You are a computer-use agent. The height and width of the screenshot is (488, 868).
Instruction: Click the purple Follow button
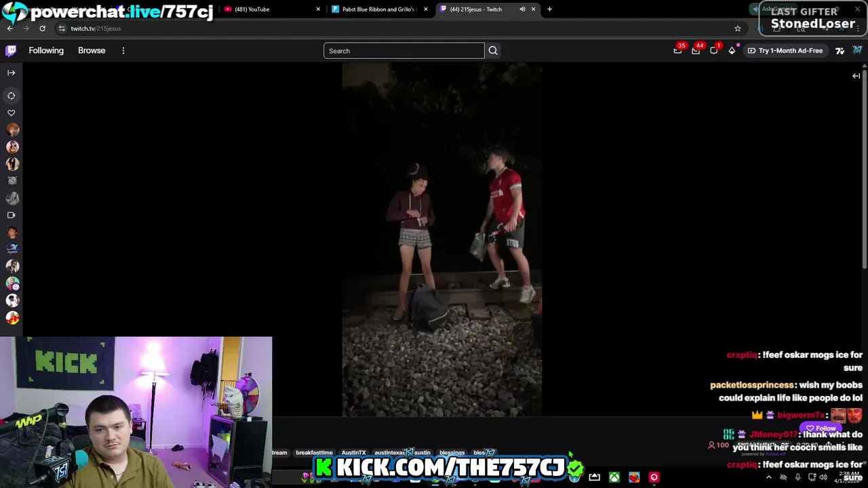pos(820,428)
